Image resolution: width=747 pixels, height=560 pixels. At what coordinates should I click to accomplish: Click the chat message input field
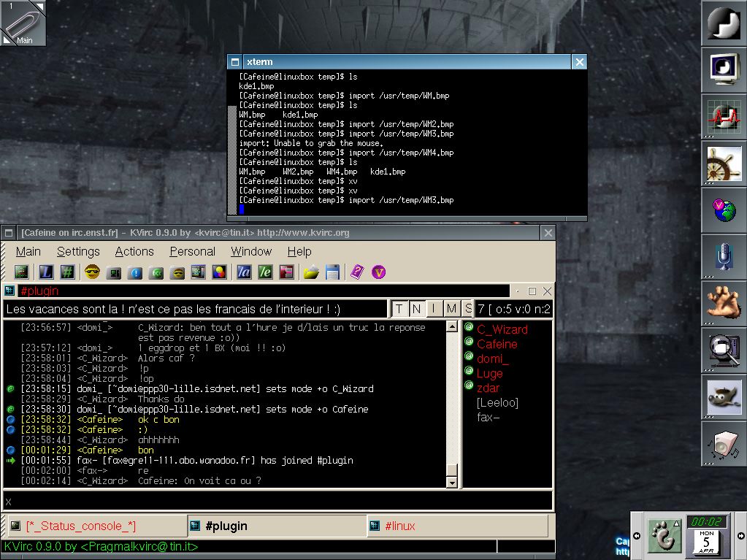(277, 501)
